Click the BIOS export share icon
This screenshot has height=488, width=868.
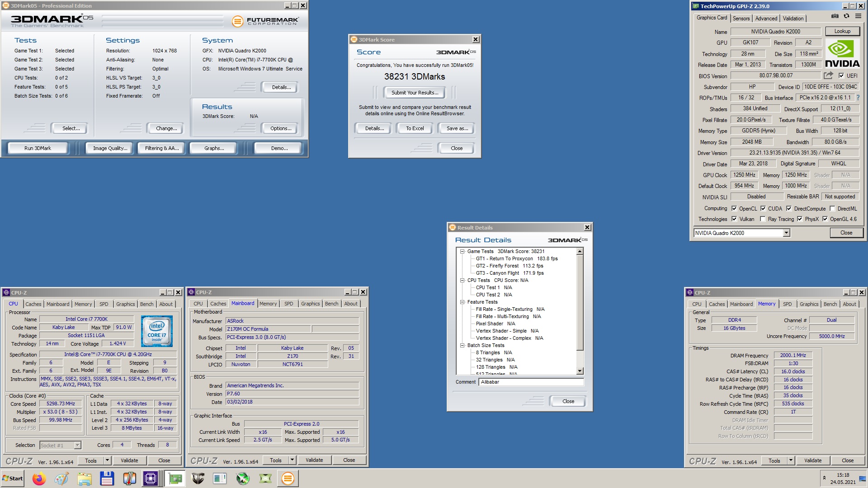coord(828,75)
